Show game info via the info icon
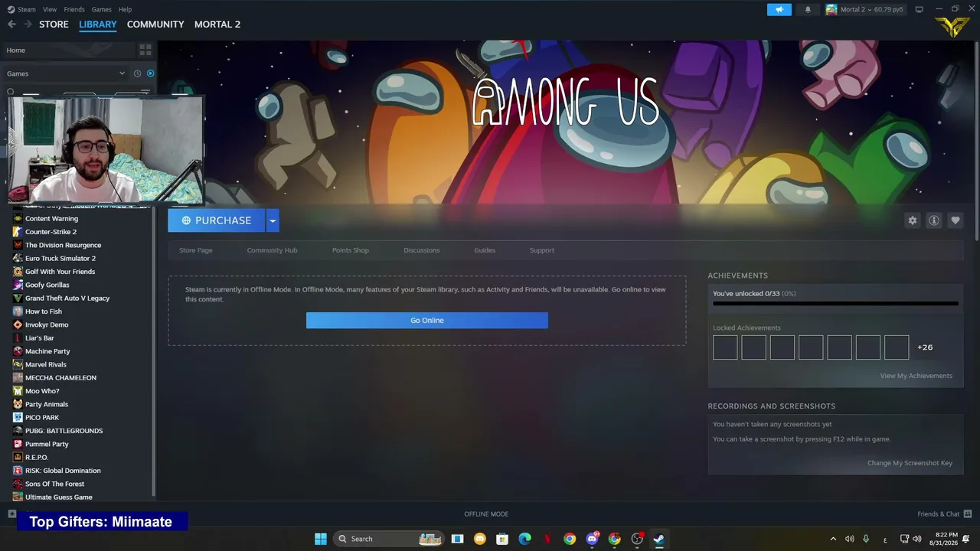Viewport: 980px width, 551px height. [934, 220]
